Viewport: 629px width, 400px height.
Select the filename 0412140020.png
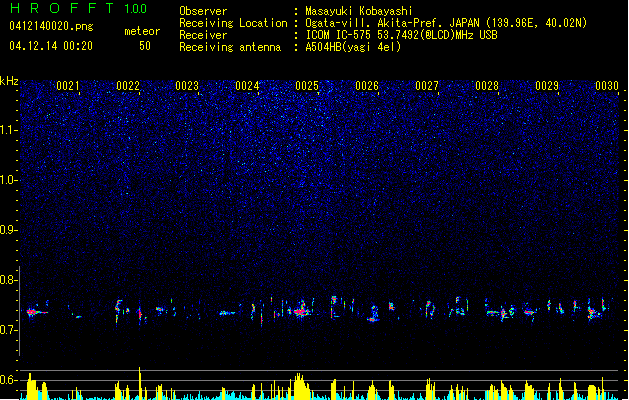point(51,26)
